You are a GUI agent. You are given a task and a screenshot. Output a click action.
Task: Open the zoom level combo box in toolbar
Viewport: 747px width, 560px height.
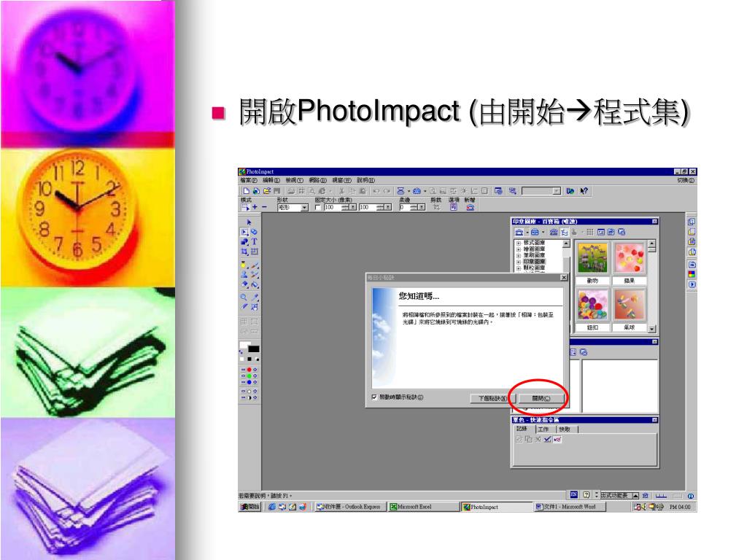point(541,191)
